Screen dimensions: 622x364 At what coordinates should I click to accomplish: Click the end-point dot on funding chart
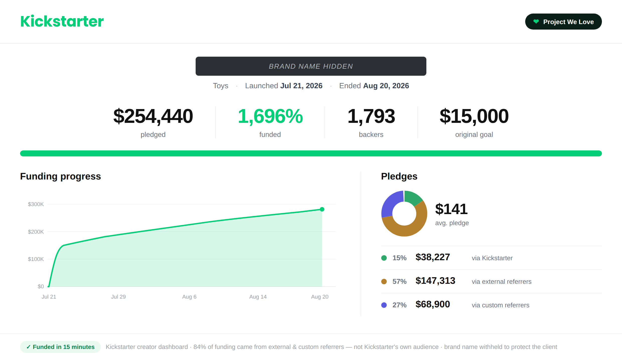(322, 209)
